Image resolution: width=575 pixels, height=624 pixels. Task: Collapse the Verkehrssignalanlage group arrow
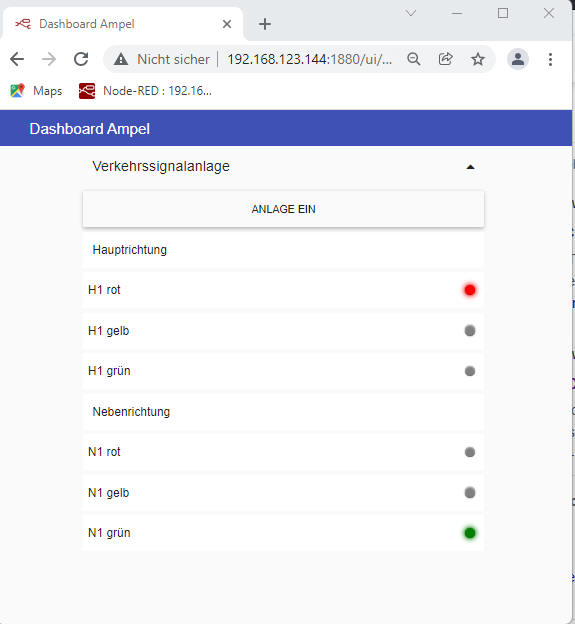pos(470,167)
